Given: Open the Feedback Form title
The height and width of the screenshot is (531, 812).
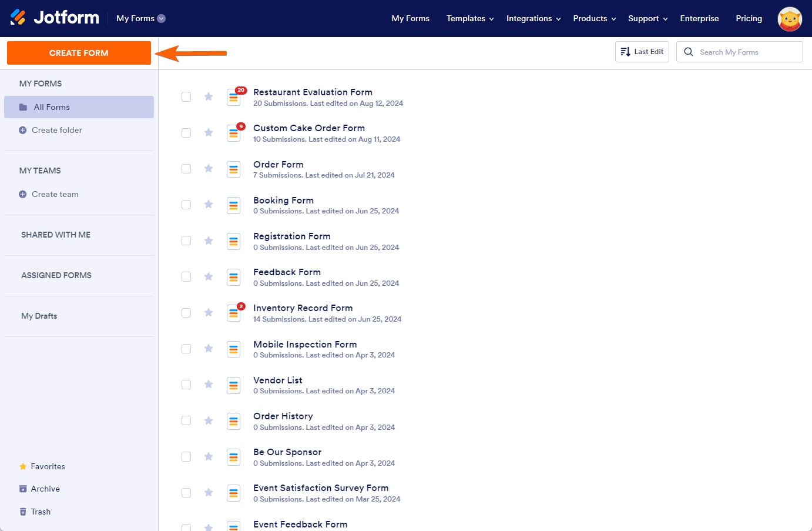Looking at the screenshot, I should point(287,272).
